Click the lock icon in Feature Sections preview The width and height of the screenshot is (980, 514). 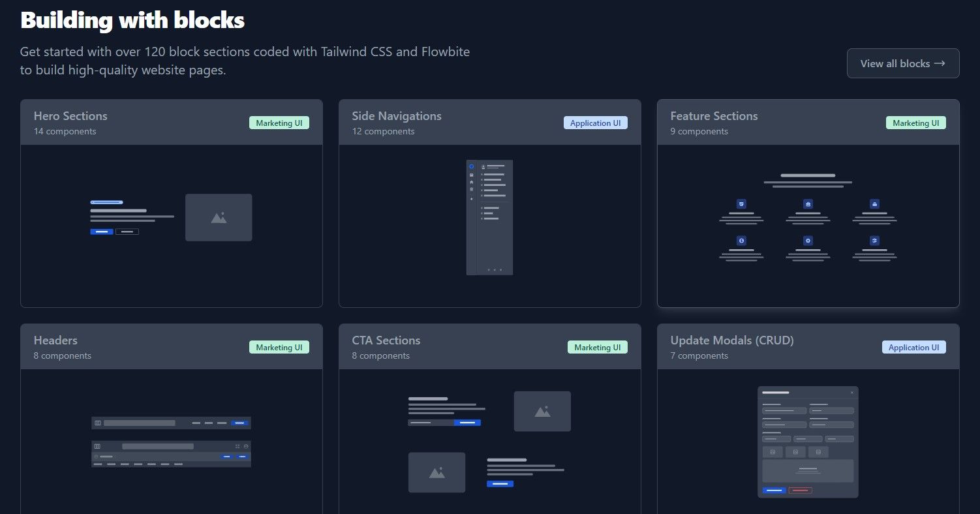pos(875,204)
